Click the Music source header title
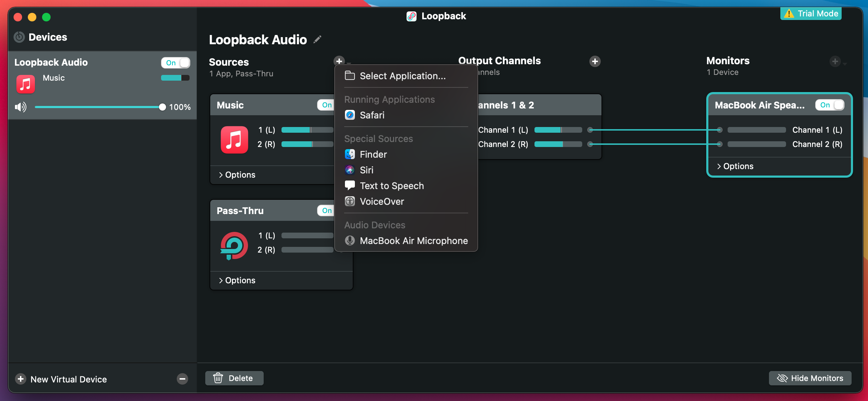Image resolution: width=868 pixels, height=401 pixels. pos(230,105)
